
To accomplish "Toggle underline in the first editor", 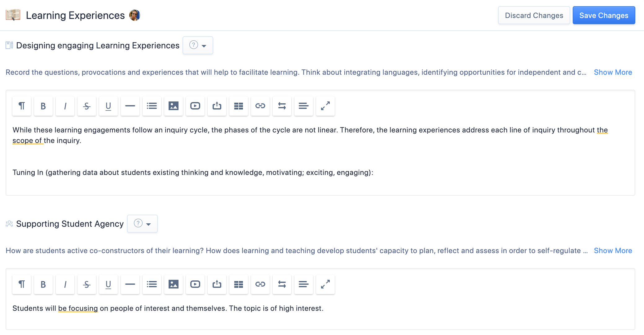I will 108,106.
